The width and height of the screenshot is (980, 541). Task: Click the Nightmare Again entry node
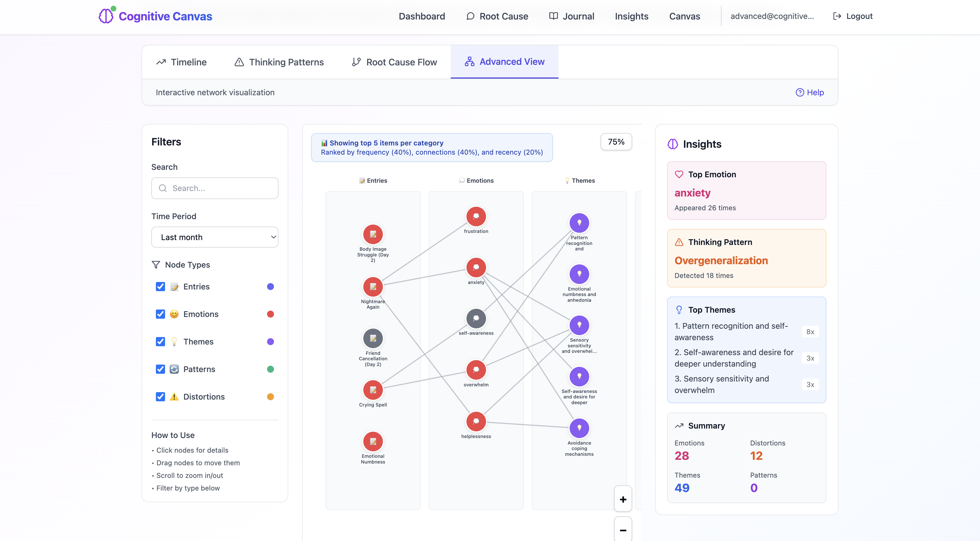[373, 287]
